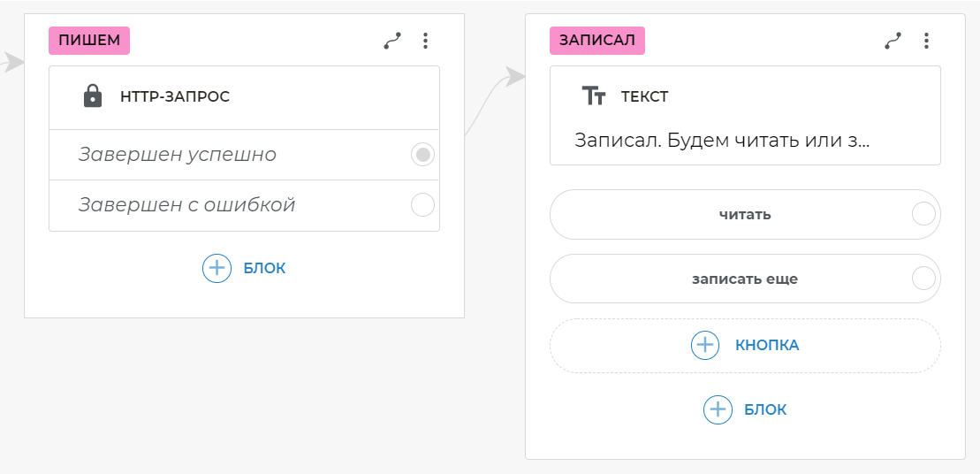Click the connection path icon on ЗАПИСАЛ card
This screenshot has height=474, width=980.
[x=893, y=41]
